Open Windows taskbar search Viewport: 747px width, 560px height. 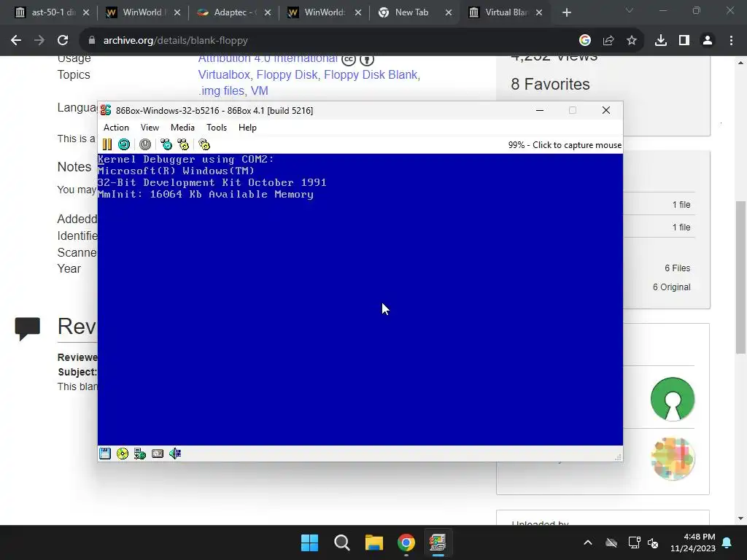coord(341,542)
